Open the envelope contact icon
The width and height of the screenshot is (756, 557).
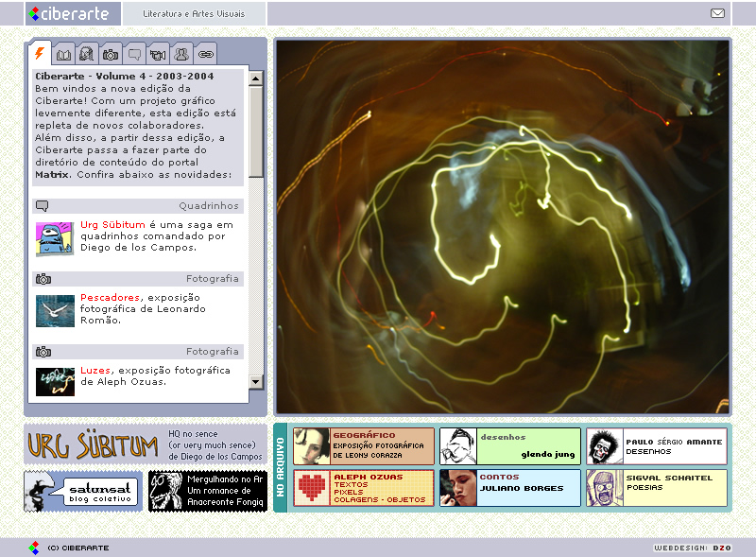tap(717, 13)
